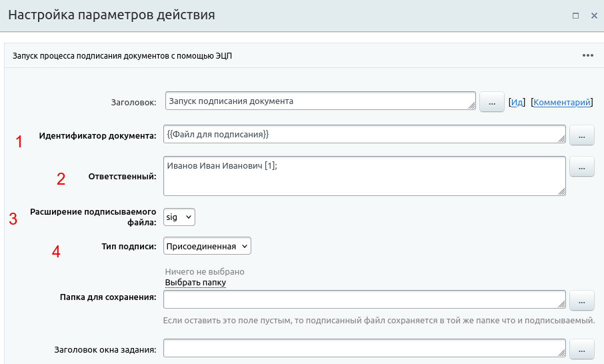Focus the Папка для сохранения input
This screenshot has height=364, width=604.
360,299
